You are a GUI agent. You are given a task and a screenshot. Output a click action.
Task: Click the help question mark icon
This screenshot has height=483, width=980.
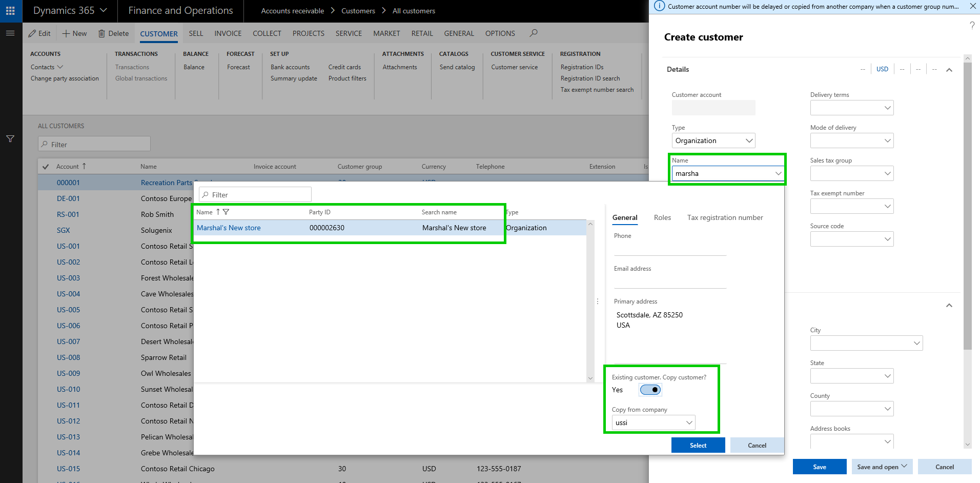coord(972,26)
